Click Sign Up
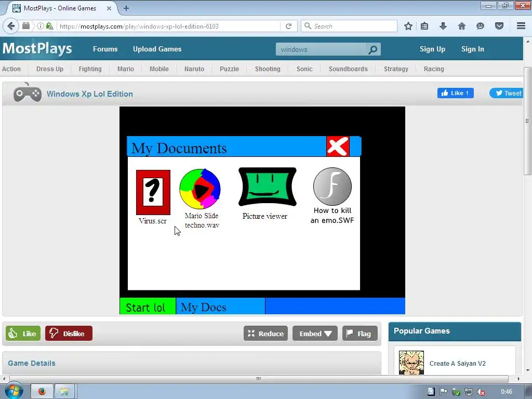 click(432, 49)
